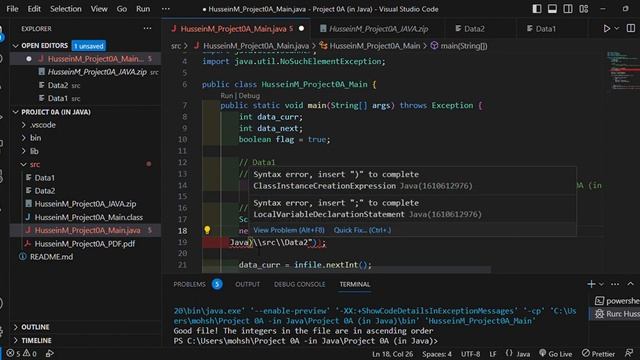640x360 pixels.
Task: Open the Output panel tab
Action: (x=247, y=284)
